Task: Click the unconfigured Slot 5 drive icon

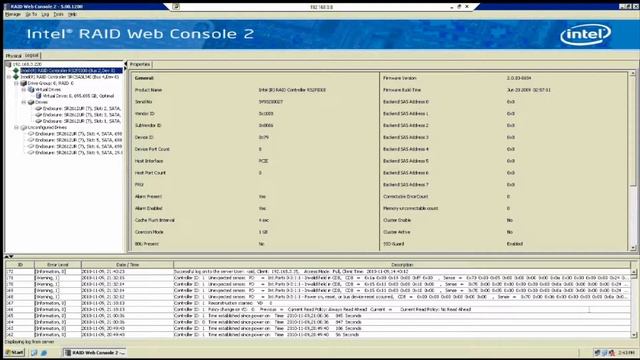Action: click(31, 140)
